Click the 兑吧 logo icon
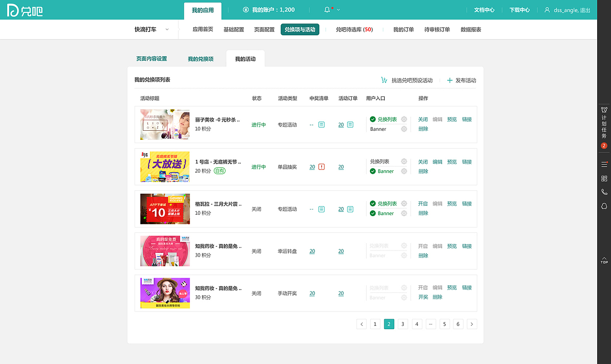Viewport: 611px width, 364px height. 25,10
